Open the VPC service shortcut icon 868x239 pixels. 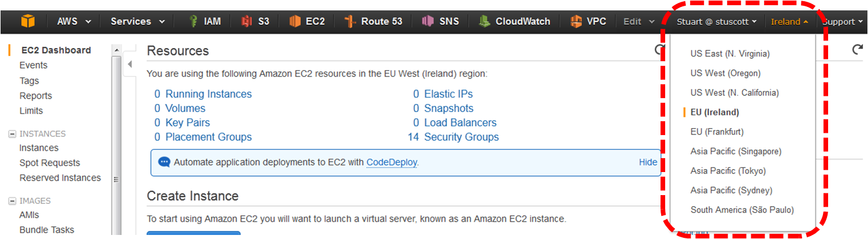coord(576,21)
